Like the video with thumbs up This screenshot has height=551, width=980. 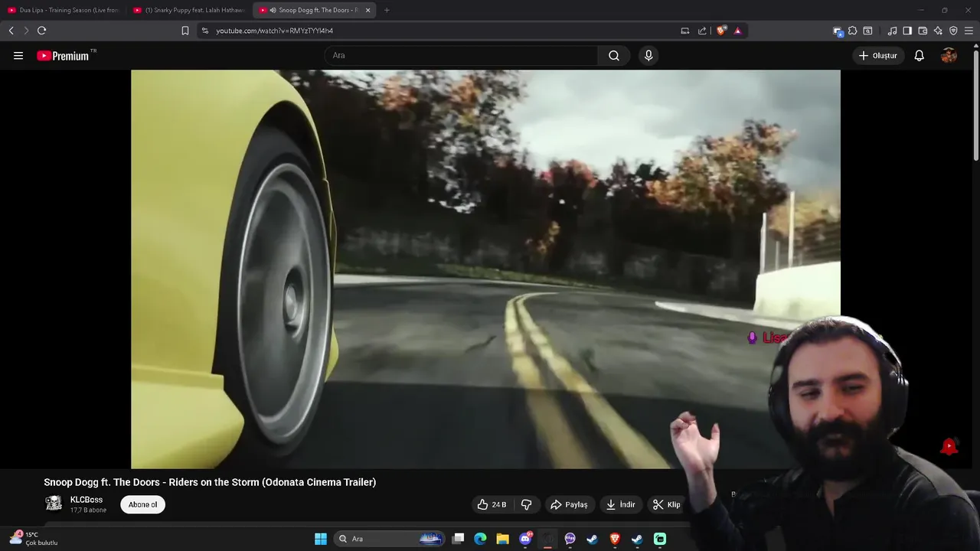(x=492, y=504)
